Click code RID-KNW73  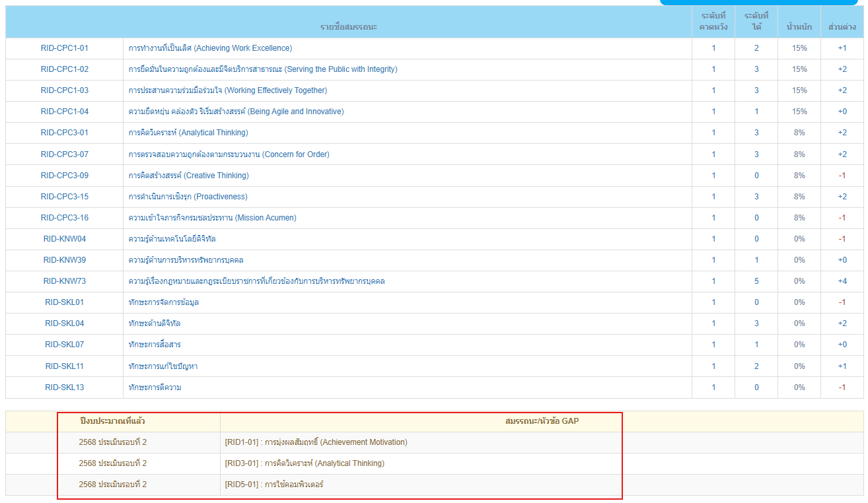(x=64, y=281)
